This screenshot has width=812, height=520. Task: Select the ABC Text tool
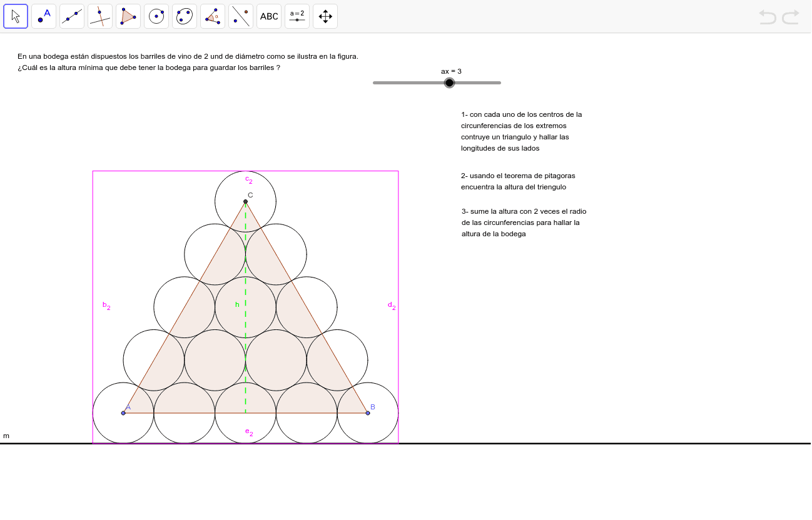(x=269, y=16)
